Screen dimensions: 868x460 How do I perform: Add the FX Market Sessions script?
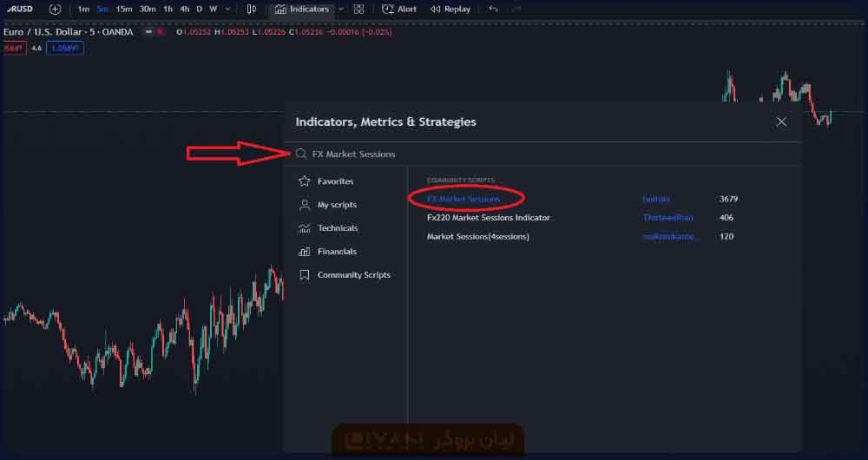click(x=464, y=199)
